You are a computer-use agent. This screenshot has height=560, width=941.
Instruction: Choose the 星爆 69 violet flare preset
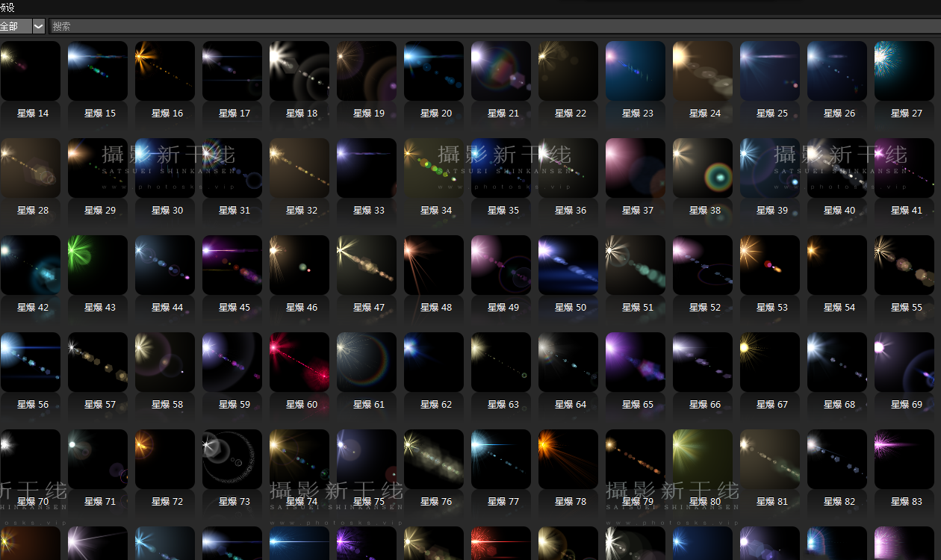(x=904, y=362)
